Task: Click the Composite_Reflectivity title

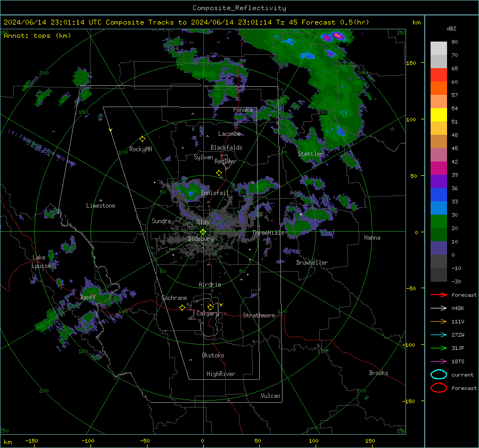Action: (x=240, y=8)
